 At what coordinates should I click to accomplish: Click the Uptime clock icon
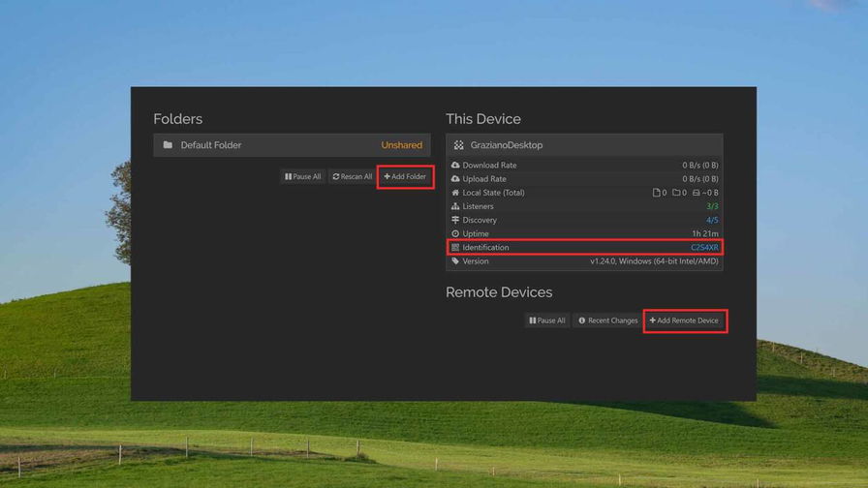click(x=455, y=233)
